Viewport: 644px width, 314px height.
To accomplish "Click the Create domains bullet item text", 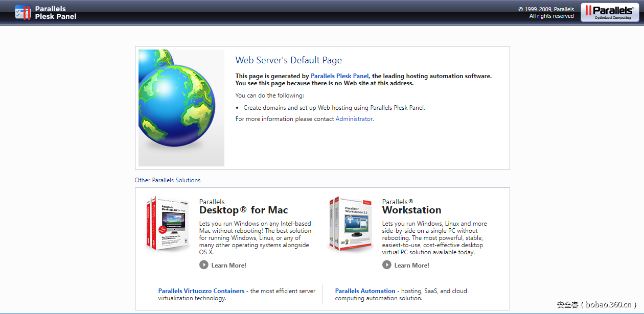I will [334, 108].
